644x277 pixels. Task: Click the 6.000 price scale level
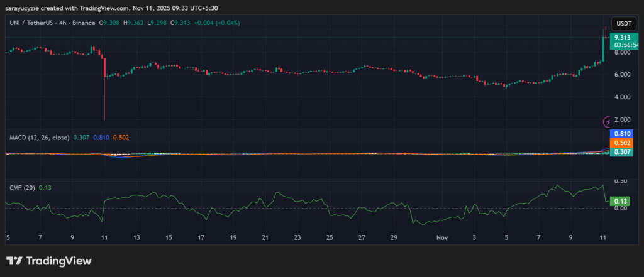pos(623,75)
